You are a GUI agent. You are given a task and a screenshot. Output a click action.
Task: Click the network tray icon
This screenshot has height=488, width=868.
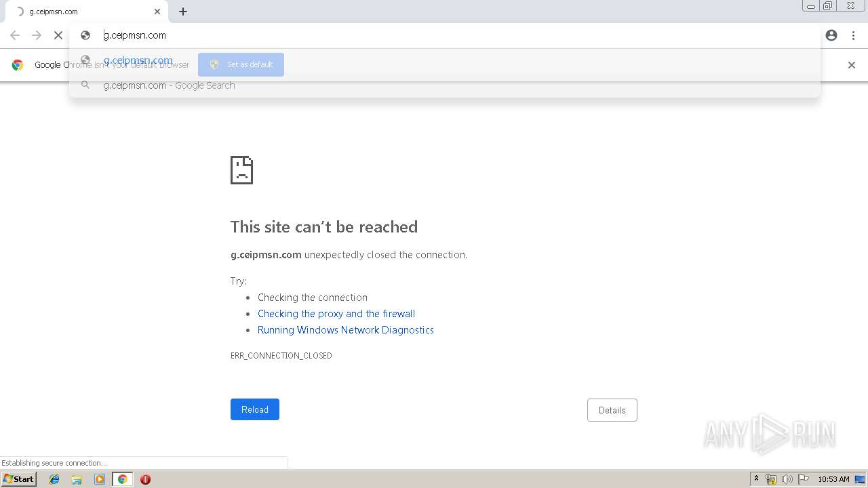click(x=771, y=479)
